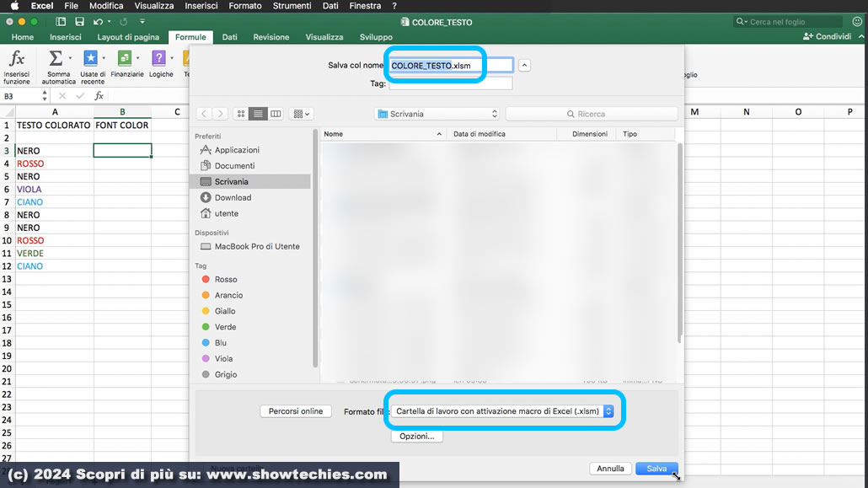This screenshot has width=868, height=488.
Task: Open Finanziarie functions library
Action: click(125, 58)
